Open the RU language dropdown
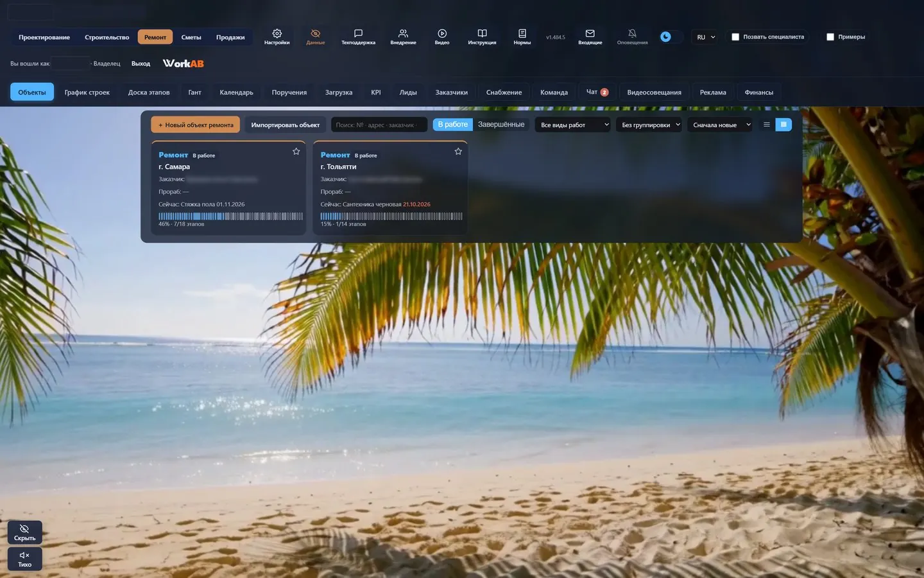 pyautogui.click(x=706, y=37)
